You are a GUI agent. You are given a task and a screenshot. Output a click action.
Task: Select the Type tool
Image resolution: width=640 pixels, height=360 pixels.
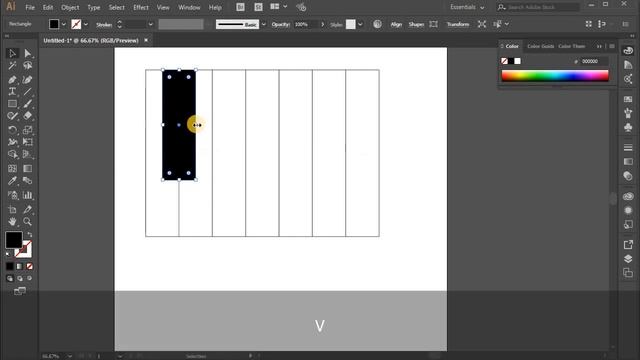[x=12, y=91]
